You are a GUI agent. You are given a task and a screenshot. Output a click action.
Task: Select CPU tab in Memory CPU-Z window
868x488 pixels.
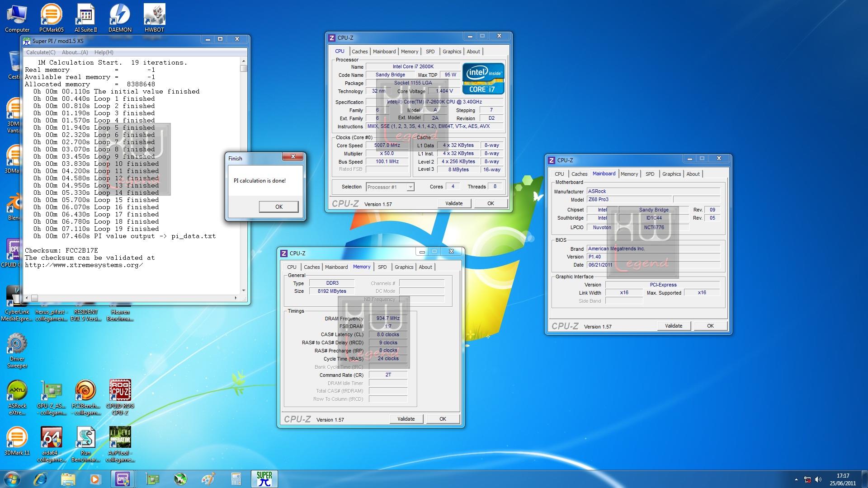pyautogui.click(x=292, y=267)
